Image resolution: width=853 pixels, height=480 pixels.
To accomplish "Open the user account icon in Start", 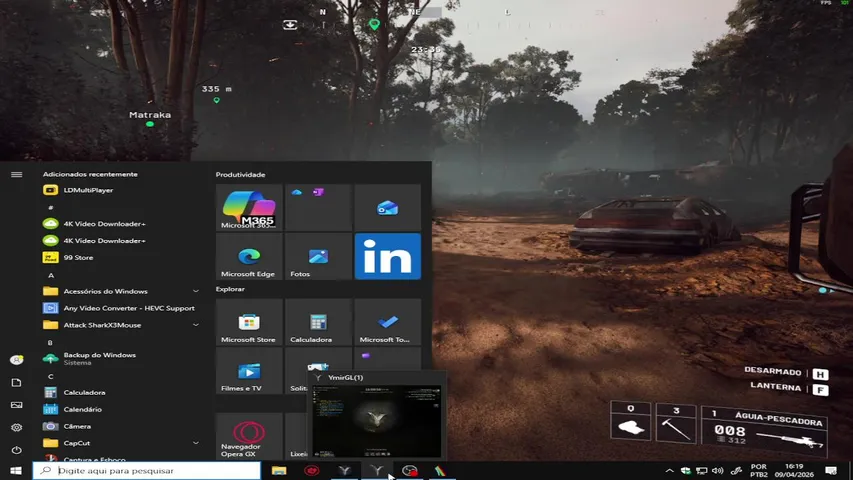I will (16, 360).
